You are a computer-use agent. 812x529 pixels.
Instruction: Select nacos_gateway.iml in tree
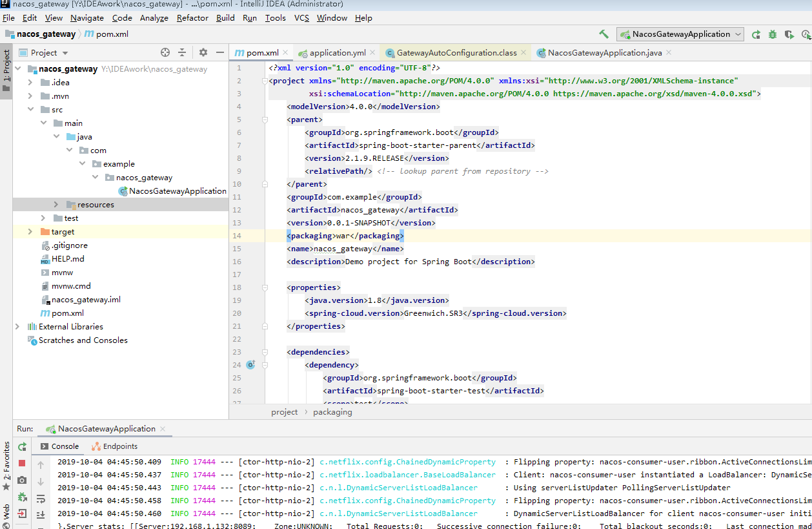80,300
